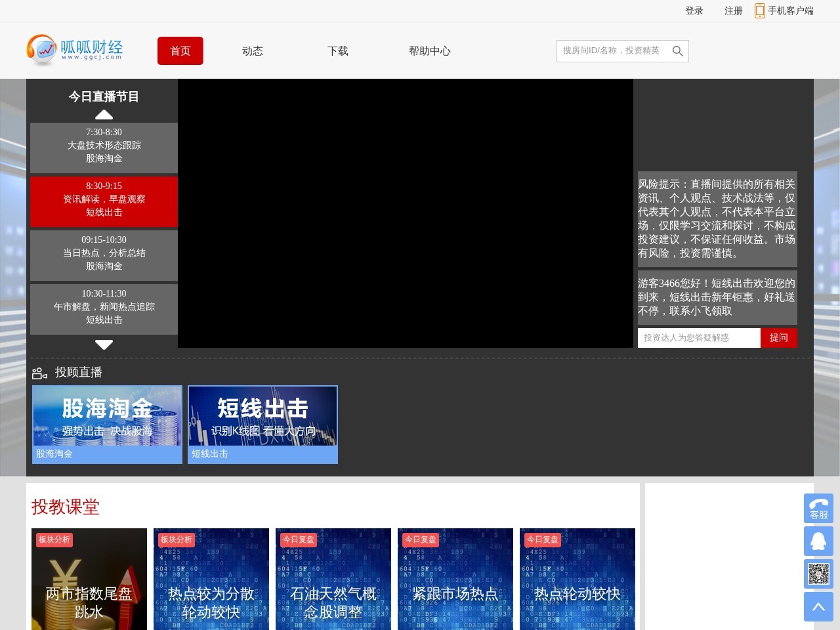Click the 登录 login link
This screenshot has height=630, width=840.
tap(693, 10)
